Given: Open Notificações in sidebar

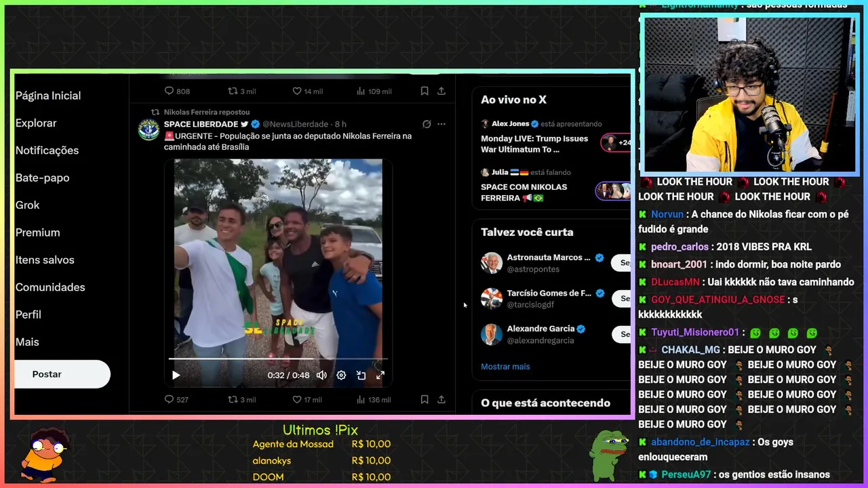Looking at the screenshot, I should [47, 150].
